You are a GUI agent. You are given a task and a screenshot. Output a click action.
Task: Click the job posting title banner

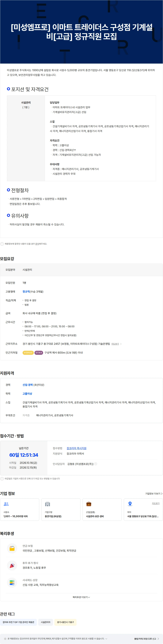tap(81, 32)
